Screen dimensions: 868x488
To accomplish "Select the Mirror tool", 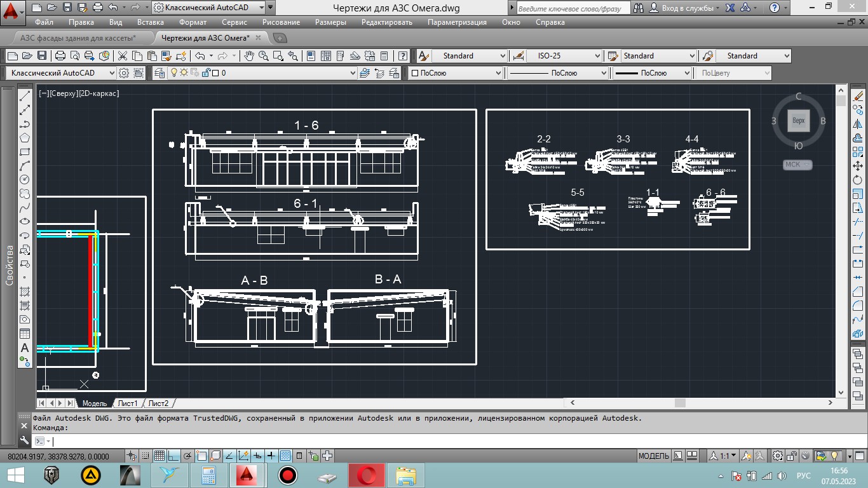I will pyautogui.click(x=858, y=124).
